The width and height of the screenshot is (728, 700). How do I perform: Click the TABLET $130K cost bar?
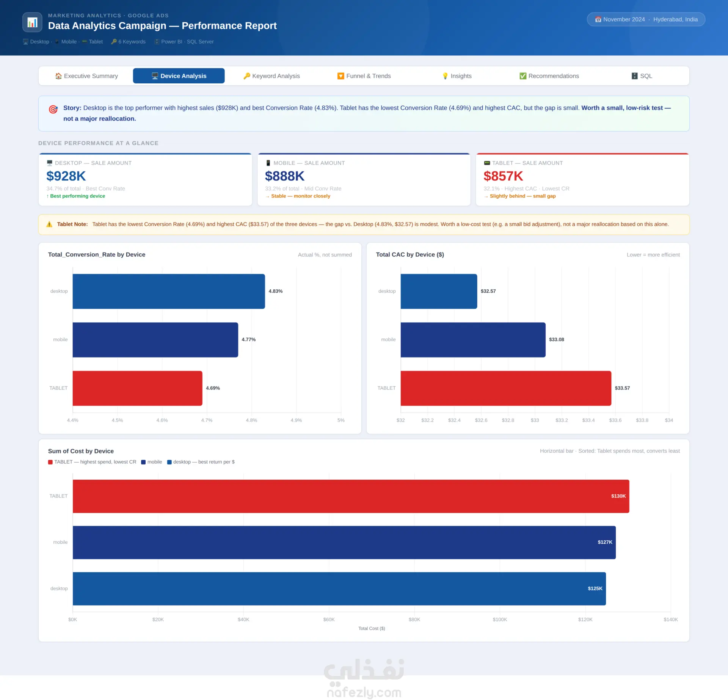click(351, 496)
